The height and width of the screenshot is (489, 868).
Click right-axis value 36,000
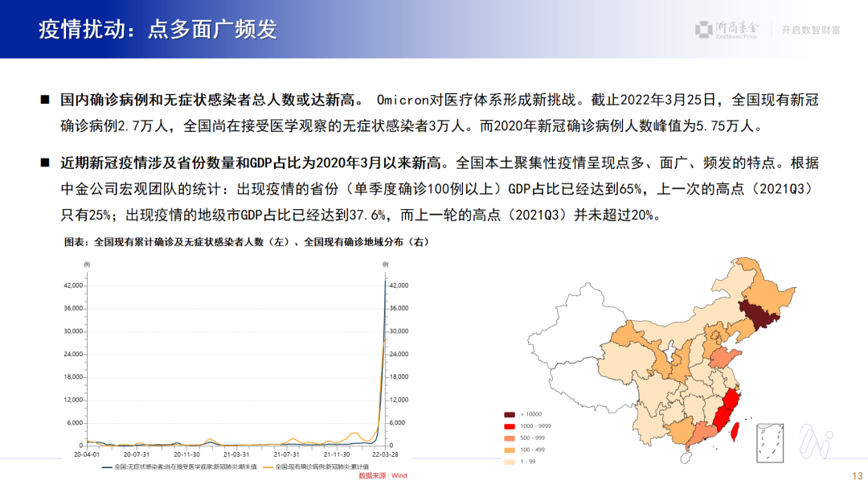pos(399,309)
